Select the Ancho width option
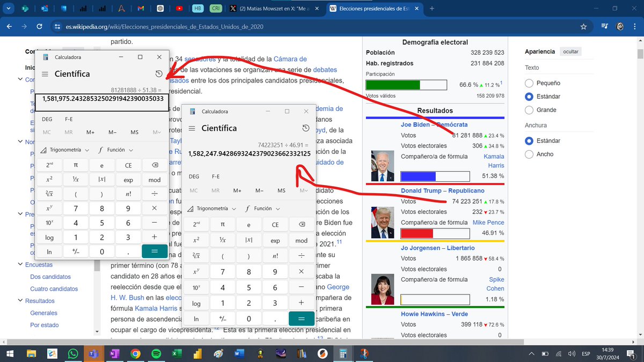 [529, 154]
